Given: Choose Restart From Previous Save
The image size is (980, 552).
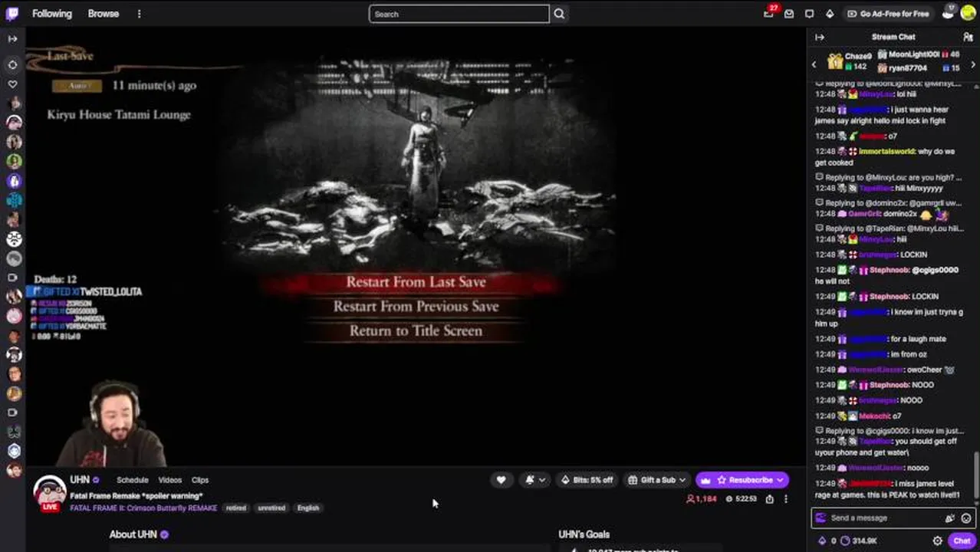Looking at the screenshot, I should point(416,307).
